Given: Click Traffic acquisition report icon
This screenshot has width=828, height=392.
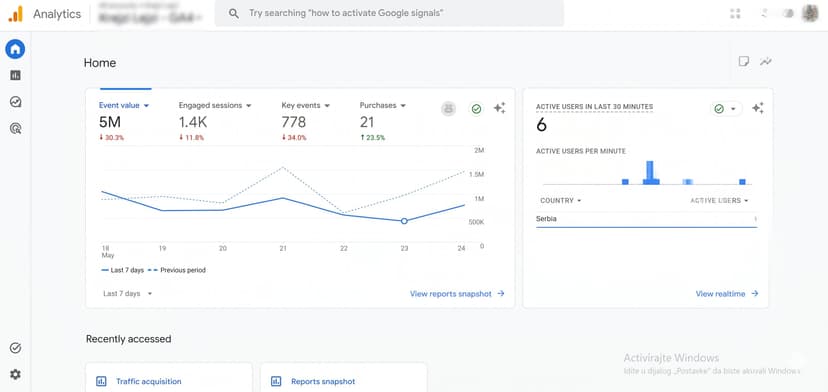Looking at the screenshot, I should click(101, 381).
